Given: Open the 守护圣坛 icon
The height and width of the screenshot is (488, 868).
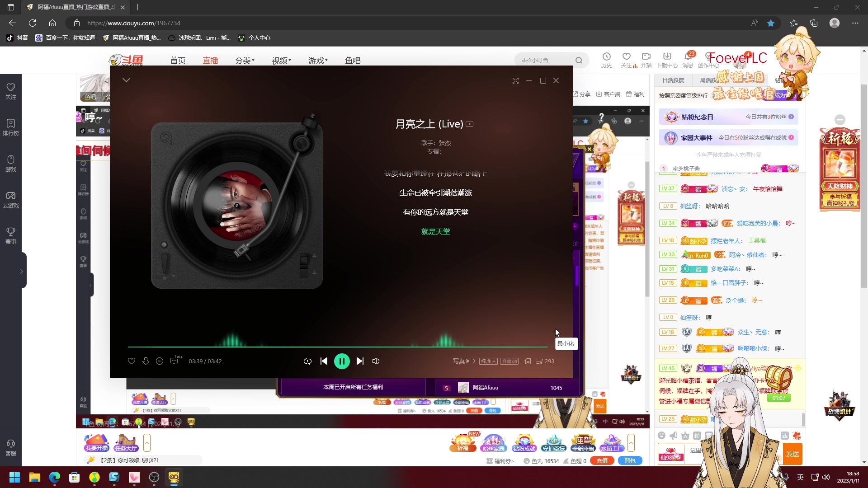Looking at the screenshot, I should 554,443.
